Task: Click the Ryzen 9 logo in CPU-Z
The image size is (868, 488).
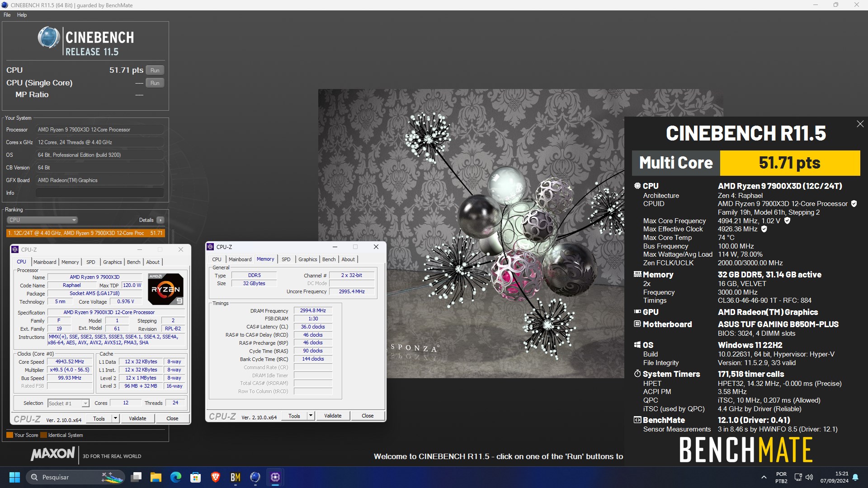Action: [165, 289]
